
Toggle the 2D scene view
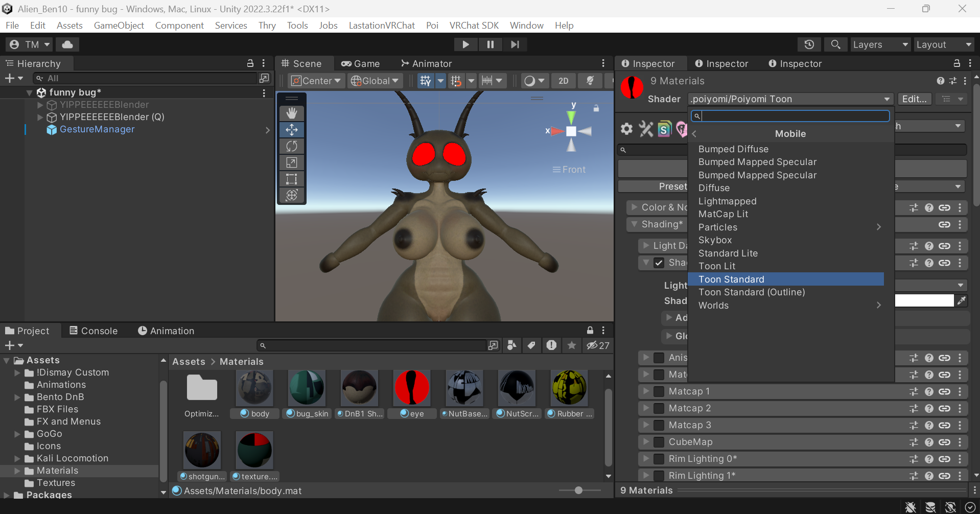click(x=564, y=81)
